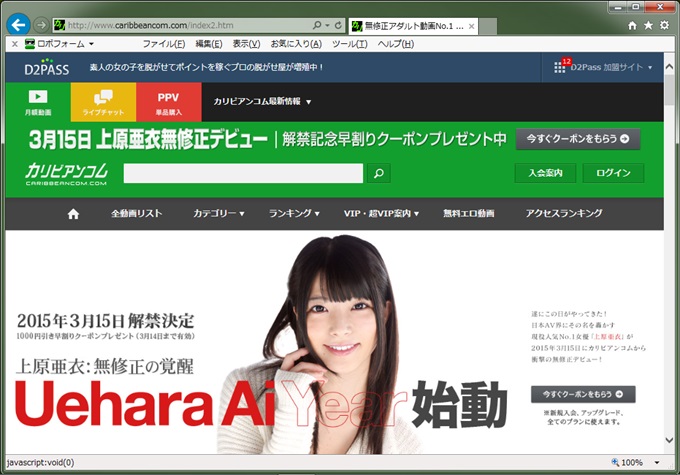Expand カリビアンコム最新情報 dropdown

[262, 102]
